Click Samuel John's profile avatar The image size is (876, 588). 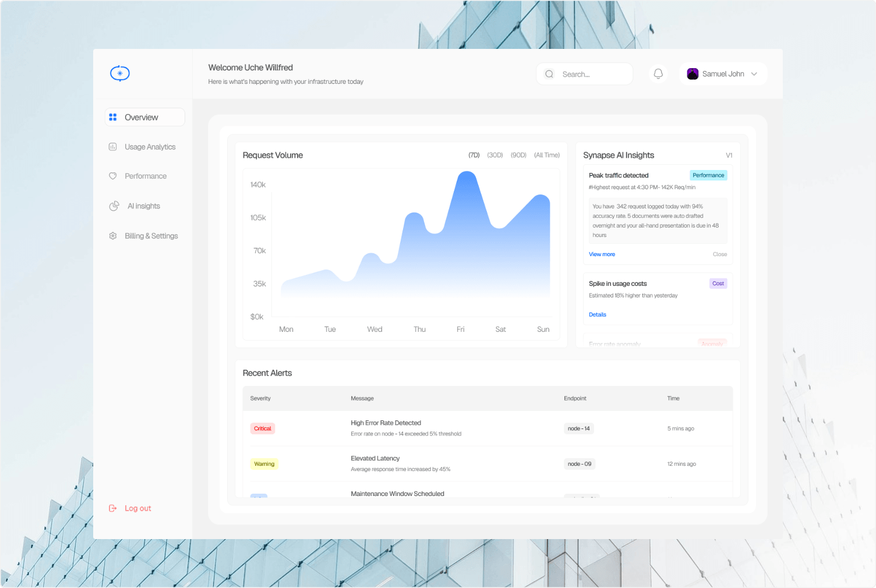click(x=693, y=74)
